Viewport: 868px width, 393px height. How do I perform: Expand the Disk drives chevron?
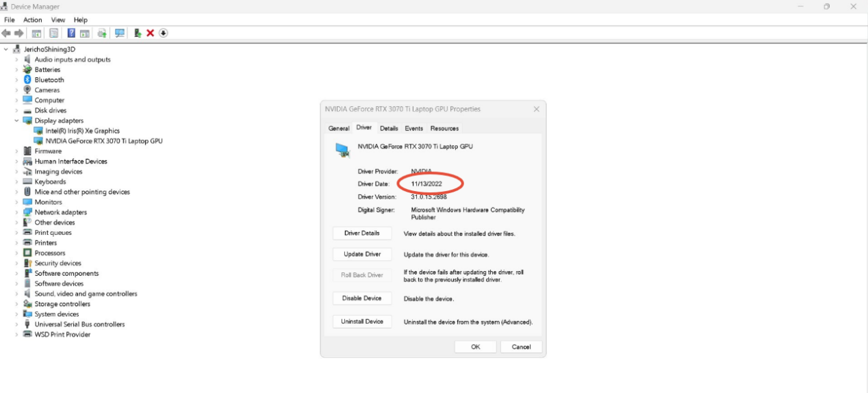pyautogui.click(x=16, y=110)
